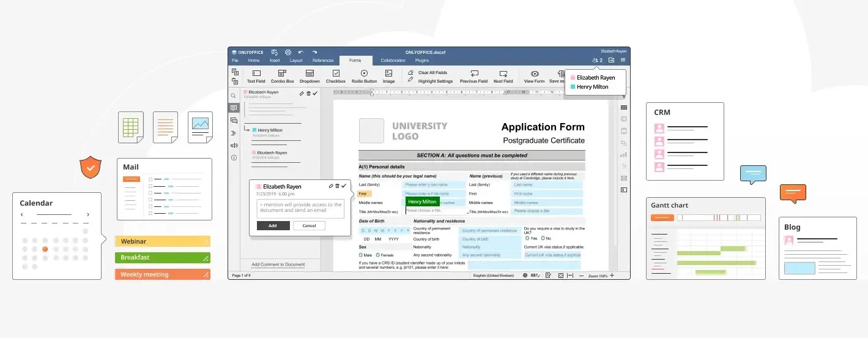Fit document to page in status bar

point(560,276)
